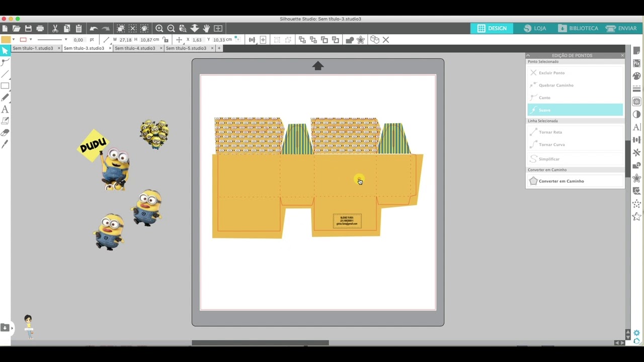Click the yellow fill color swatch
Image resolution: width=644 pixels, height=362 pixels.
[x=6, y=40]
